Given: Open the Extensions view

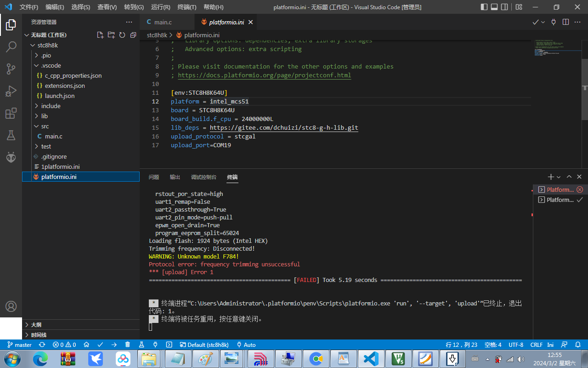Looking at the screenshot, I should tap(11, 113).
